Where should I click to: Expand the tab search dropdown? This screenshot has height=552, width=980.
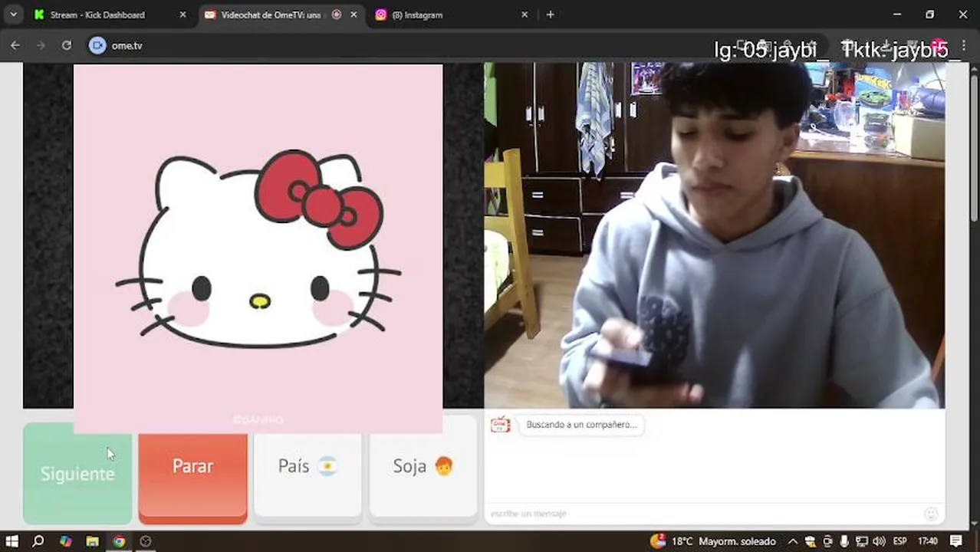[13, 15]
